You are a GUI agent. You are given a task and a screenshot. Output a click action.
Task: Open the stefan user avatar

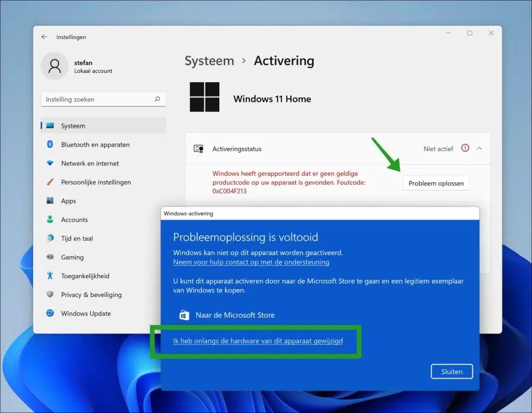tap(54, 66)
